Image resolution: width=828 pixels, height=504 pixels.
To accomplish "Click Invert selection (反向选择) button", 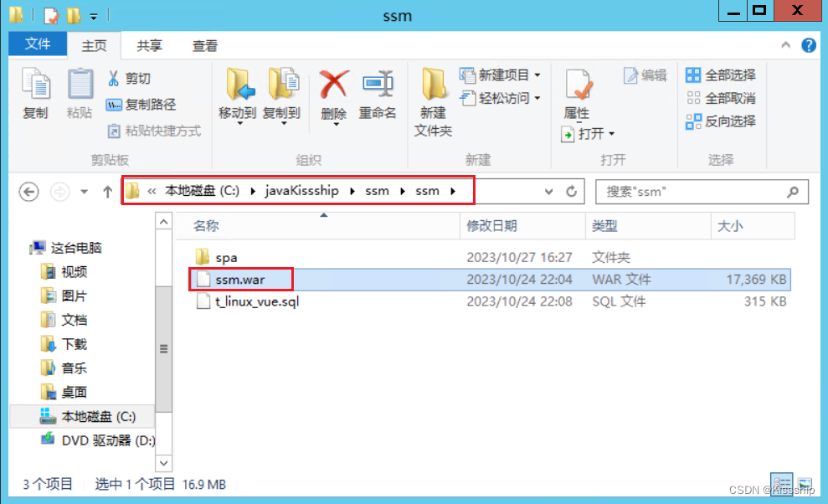I will [x=721, y=121].
